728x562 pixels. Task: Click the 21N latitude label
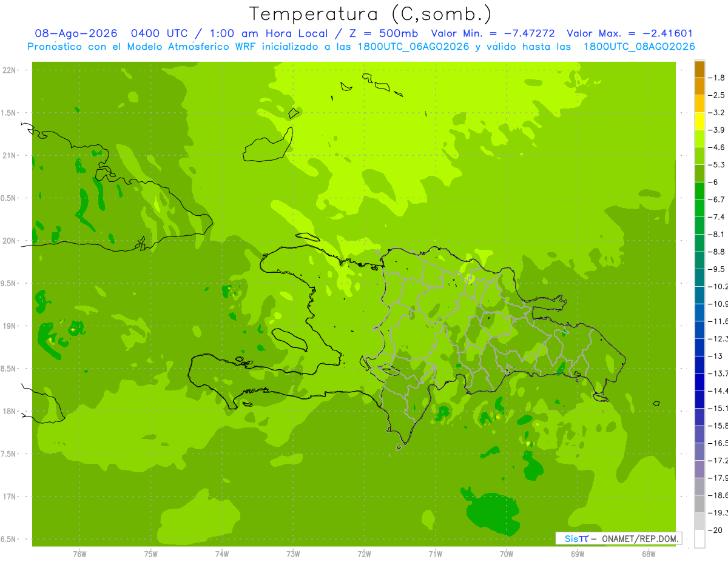pos(10,156)
